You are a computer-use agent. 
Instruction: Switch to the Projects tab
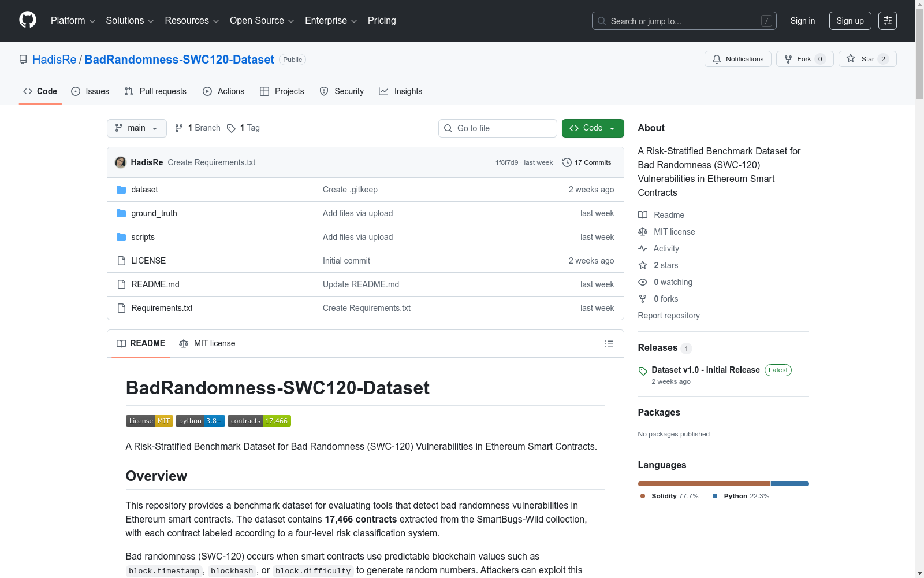point(282,91)
